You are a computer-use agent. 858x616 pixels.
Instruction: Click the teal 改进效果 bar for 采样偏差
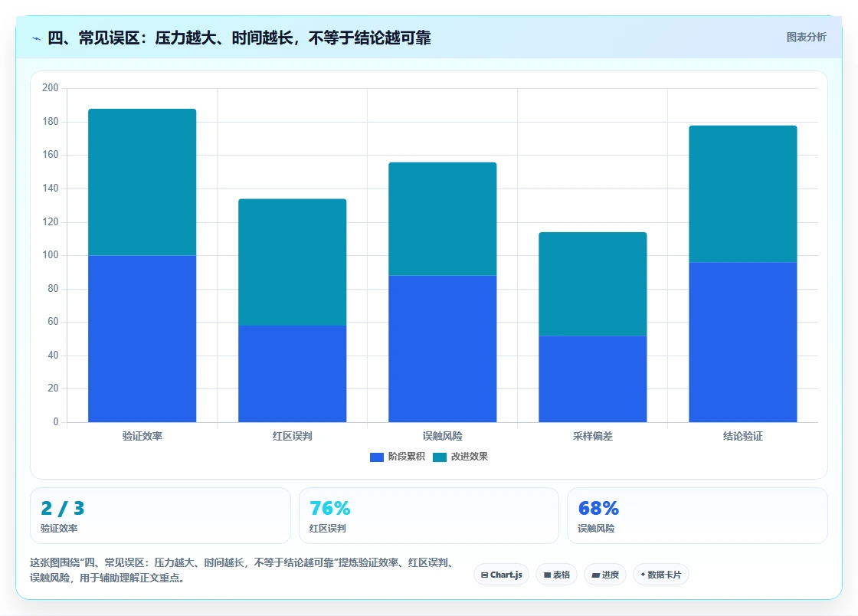pyautogui.click(x=593, y=284)
